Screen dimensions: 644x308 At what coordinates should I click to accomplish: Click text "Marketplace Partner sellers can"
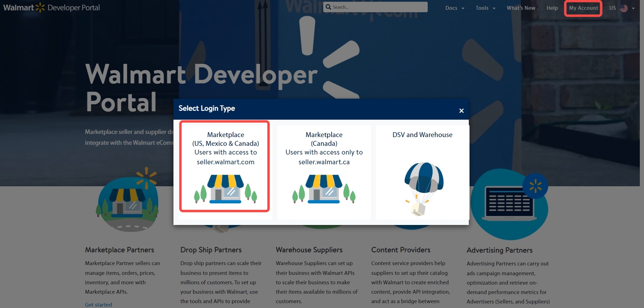click(x=123, y=263)
